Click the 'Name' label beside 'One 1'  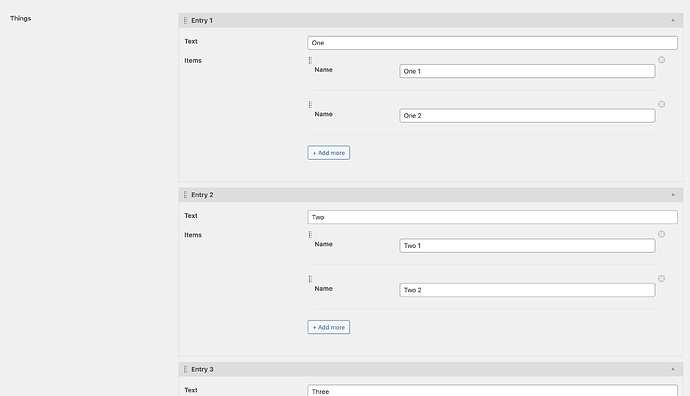coord(323,70)
